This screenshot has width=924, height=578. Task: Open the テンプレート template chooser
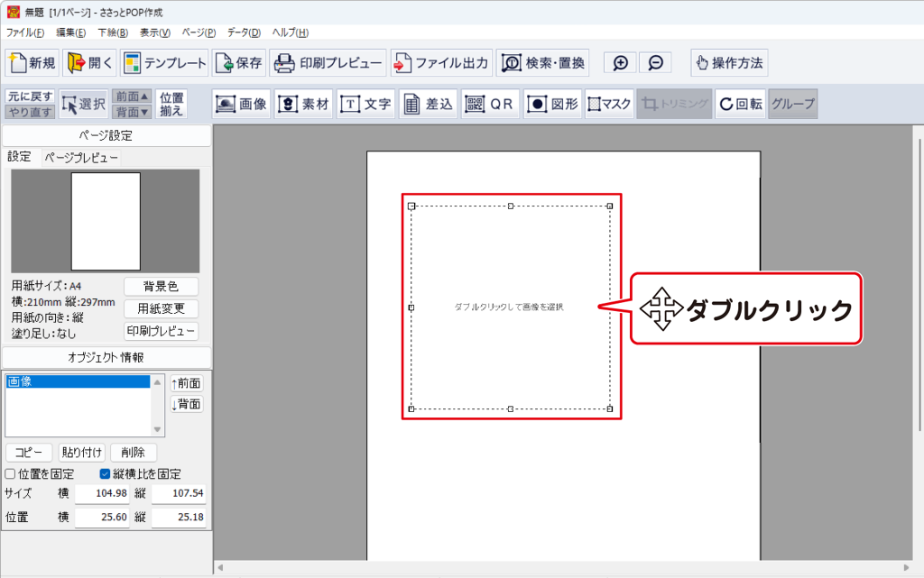coord(163,63)
